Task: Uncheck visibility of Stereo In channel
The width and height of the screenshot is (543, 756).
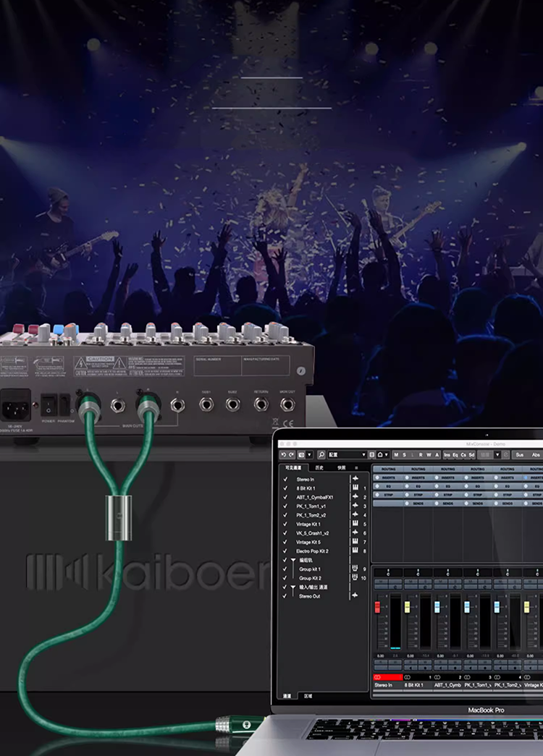Action: coord(285,479)
